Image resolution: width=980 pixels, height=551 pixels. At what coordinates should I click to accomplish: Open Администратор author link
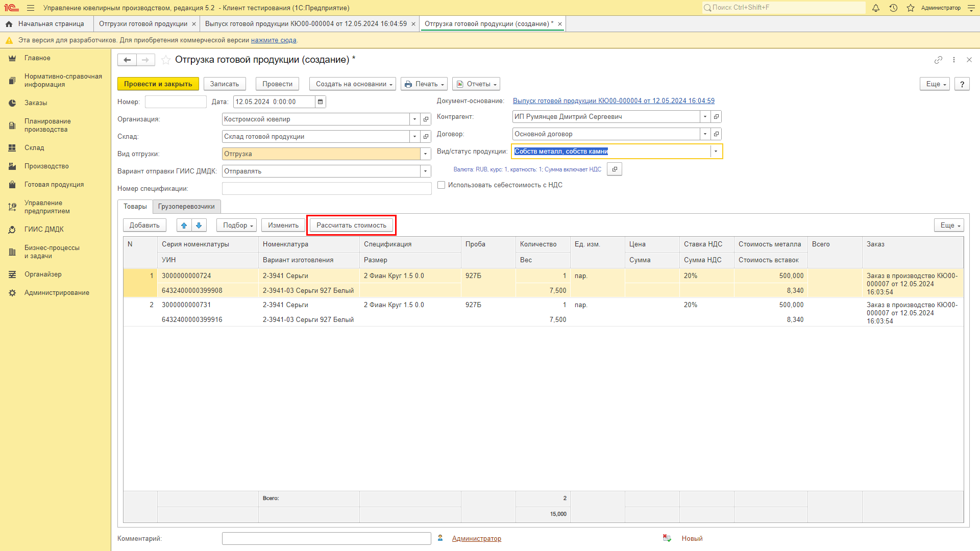(476, 538)
